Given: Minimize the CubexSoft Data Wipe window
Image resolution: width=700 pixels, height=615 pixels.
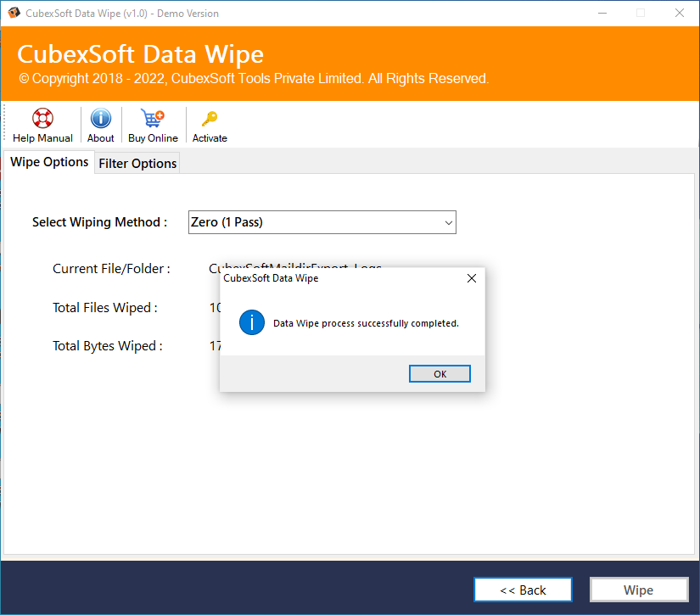Looking at the screenshot, I should (602, 13).
